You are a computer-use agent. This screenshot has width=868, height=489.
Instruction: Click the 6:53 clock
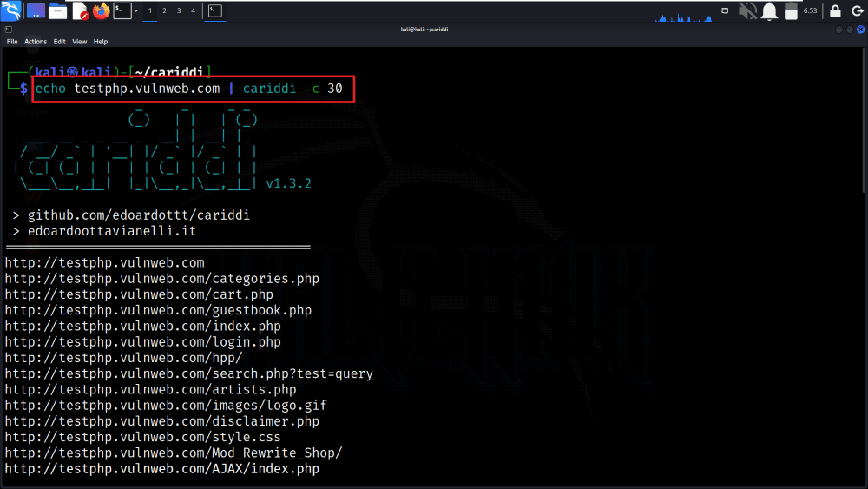pyautogui.click(x=811, y=10)
